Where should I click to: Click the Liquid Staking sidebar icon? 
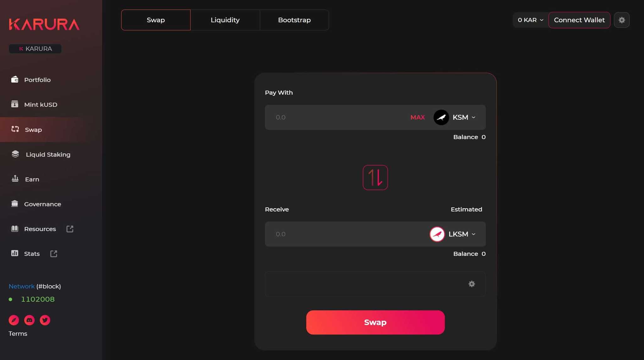[x=15, y=154]
